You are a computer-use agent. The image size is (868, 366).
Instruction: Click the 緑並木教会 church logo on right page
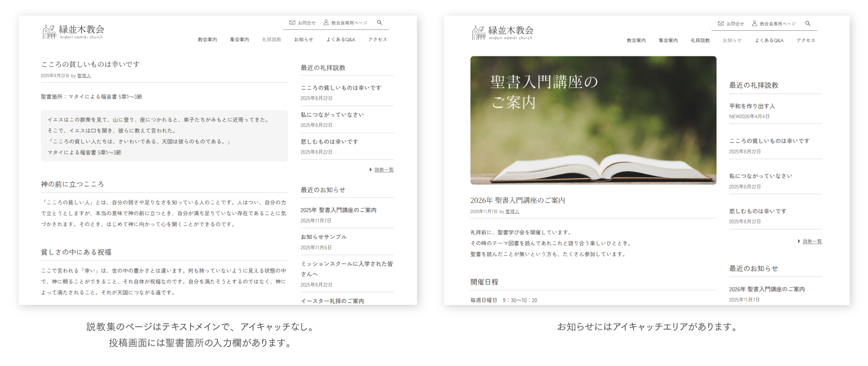tap(503, 33)
